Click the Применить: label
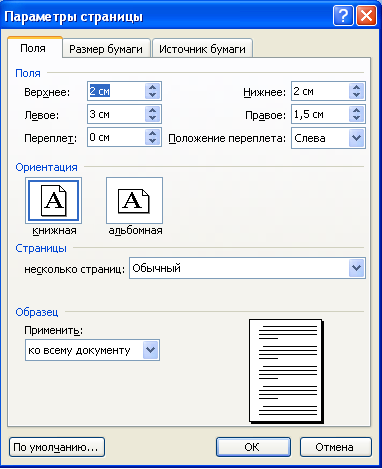Viewport: 382px width, 469px height. pos(53,331)
